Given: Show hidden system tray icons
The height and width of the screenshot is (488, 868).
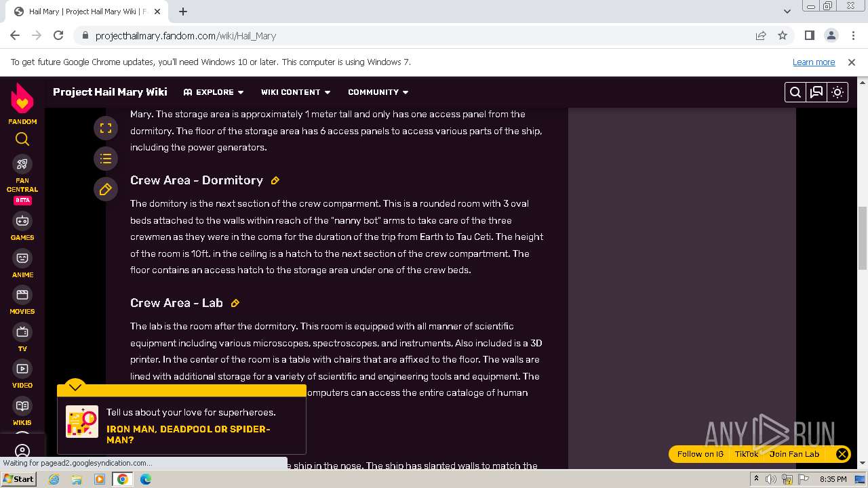Looking at the screenshot, I should click(x=756, y=479).
